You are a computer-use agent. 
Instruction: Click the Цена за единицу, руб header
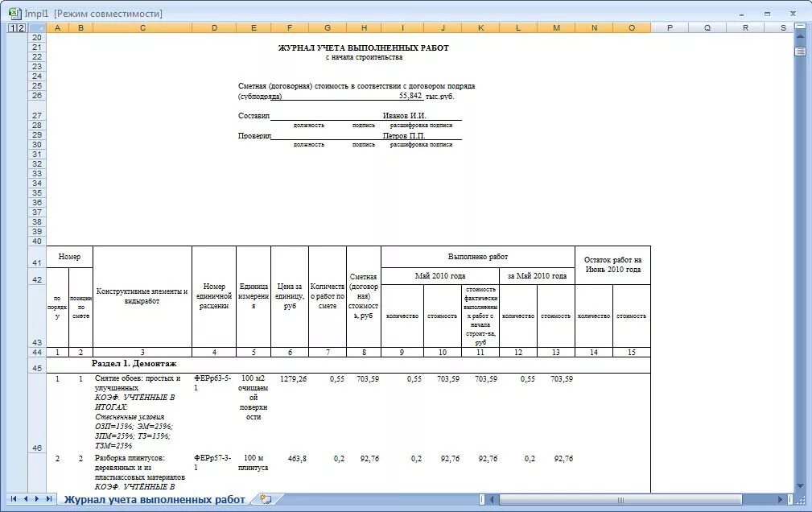[x=290, y=296]
